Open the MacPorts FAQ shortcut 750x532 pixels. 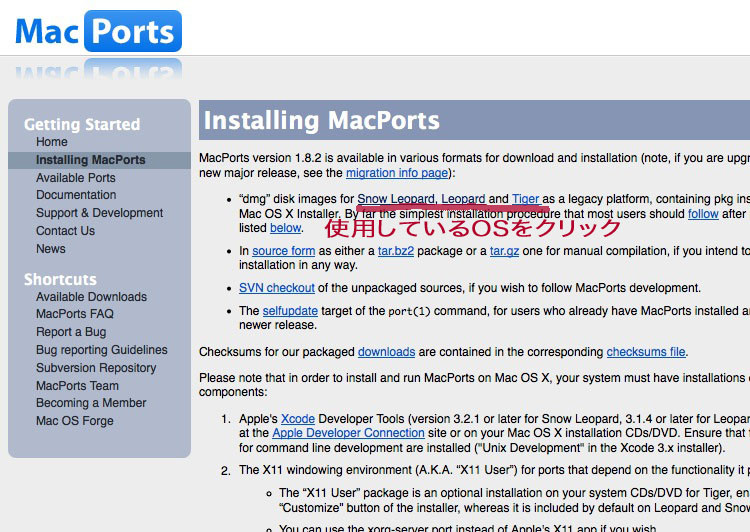click(75, 314)
